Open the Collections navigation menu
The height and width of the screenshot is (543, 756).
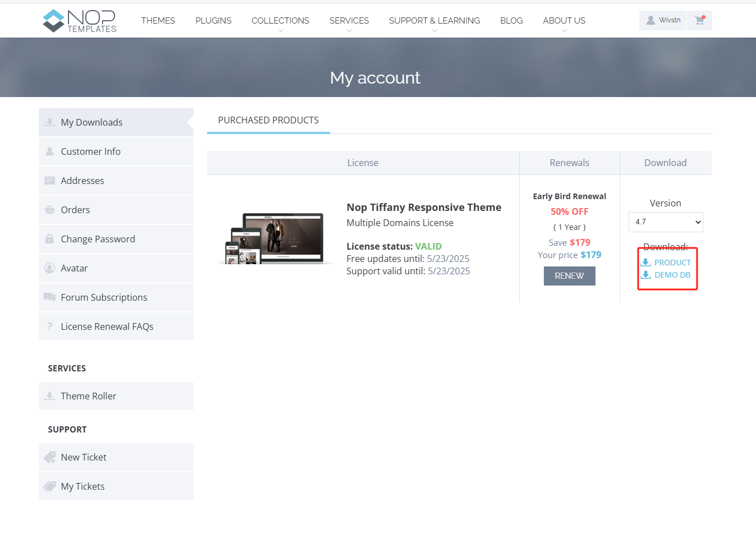click(281, 21)
